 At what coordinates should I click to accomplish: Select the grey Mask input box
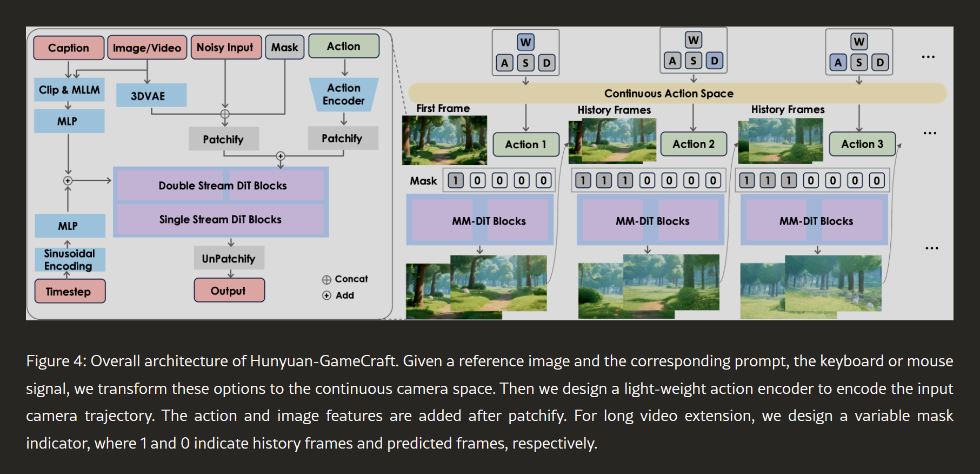pyautogui.click(x=285, y=47)
